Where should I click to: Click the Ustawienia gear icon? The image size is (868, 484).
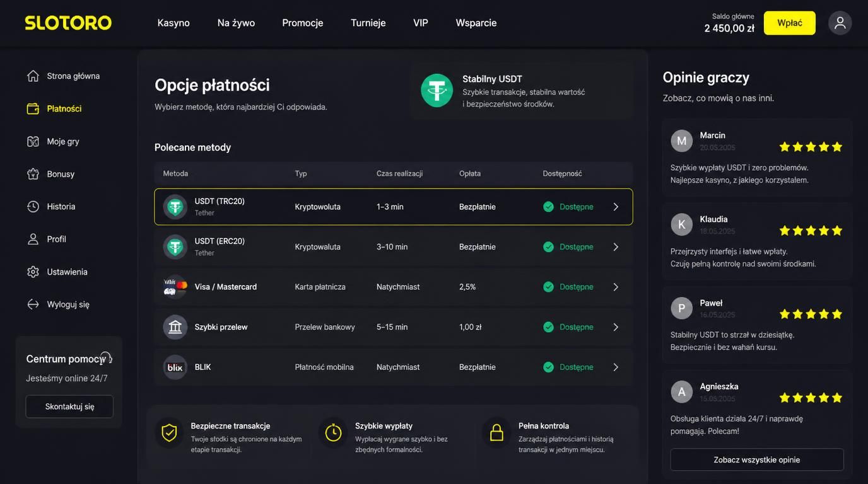point(33,272)
